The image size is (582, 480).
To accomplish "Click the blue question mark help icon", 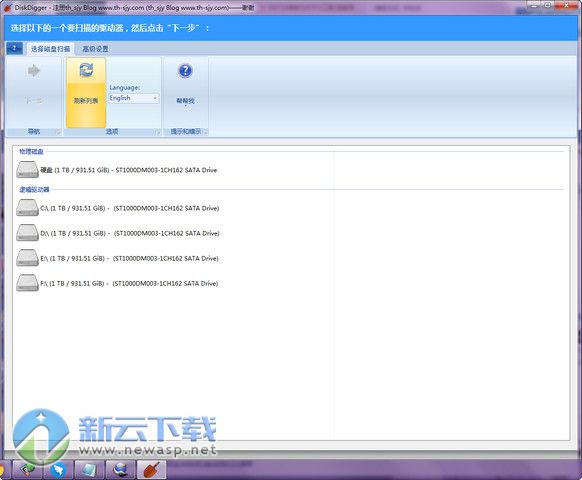I will coord(185,71).
